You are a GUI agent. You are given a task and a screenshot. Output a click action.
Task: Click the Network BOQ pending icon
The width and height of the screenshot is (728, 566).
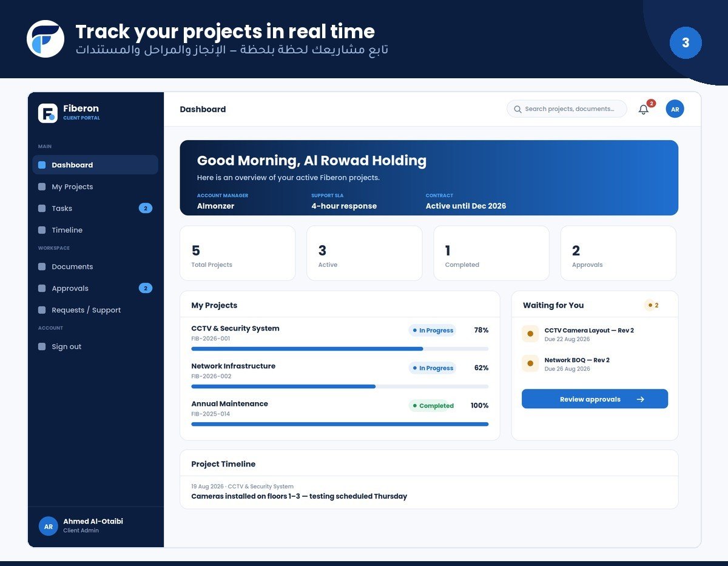tap(530, 363)
